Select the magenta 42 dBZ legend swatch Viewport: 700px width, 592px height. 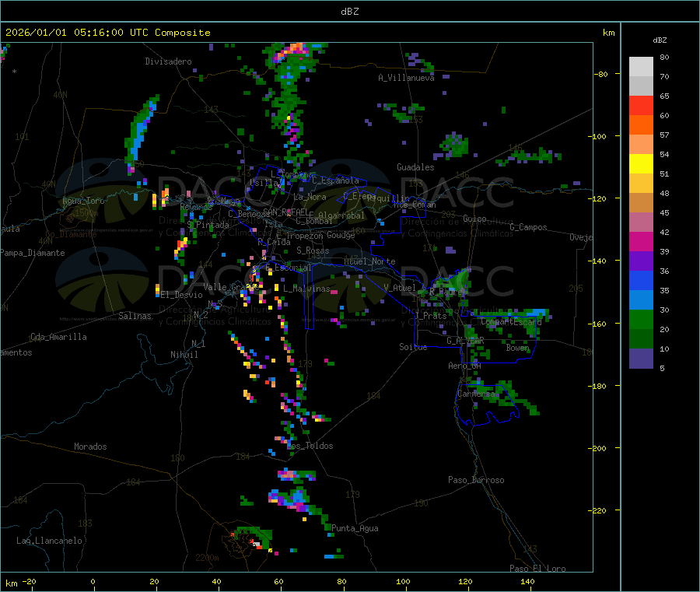click(641, 241)
